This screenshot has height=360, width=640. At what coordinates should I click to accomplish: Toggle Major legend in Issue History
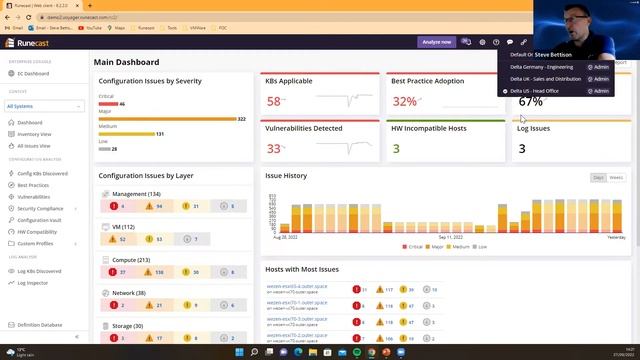click(435, 247)
